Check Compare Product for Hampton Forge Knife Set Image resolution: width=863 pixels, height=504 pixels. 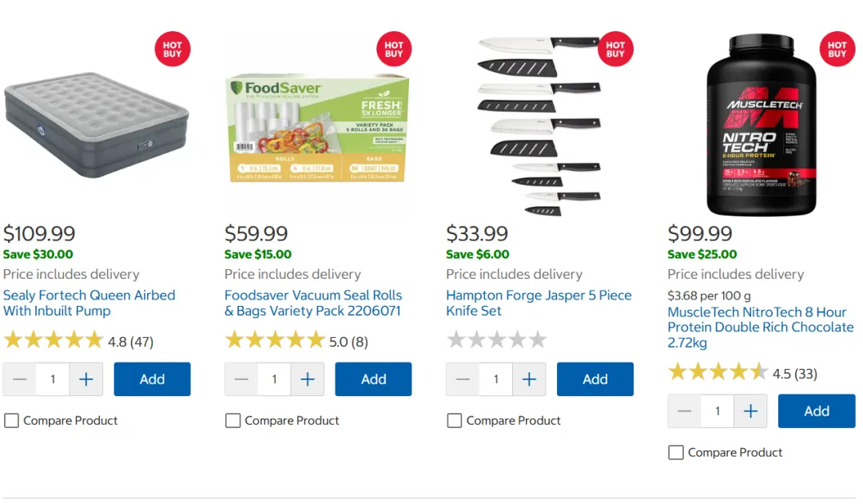point(455,421)
